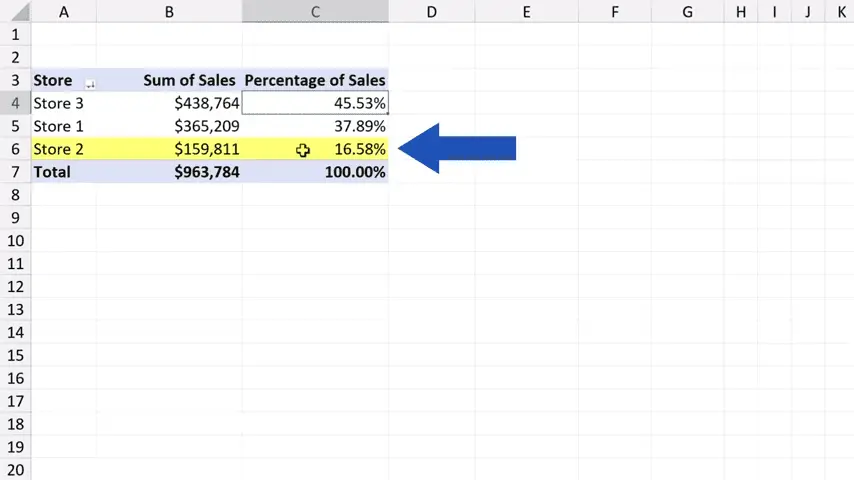
Task: Click the blue arrow shape
Action: coord(457,149)
